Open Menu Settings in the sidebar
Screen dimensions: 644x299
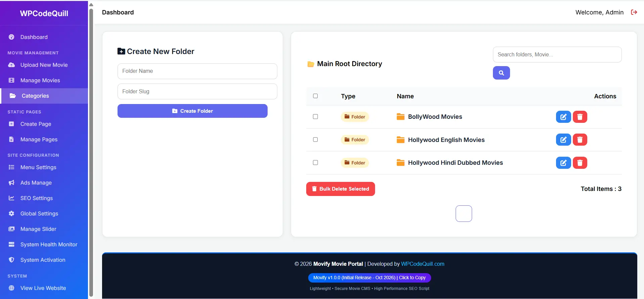(44, 167)
